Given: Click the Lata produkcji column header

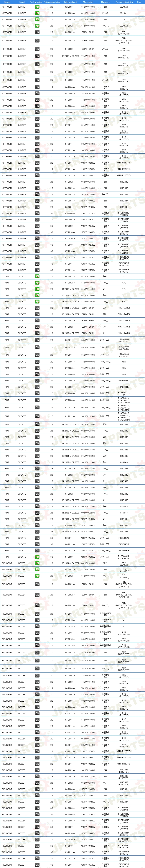Looking at the screenshot, I should coord(70,2).
